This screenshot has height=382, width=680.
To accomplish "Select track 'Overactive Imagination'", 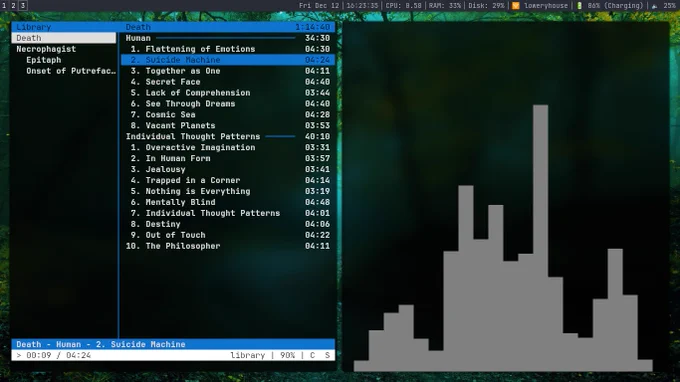I will click(x=228, y=147).
